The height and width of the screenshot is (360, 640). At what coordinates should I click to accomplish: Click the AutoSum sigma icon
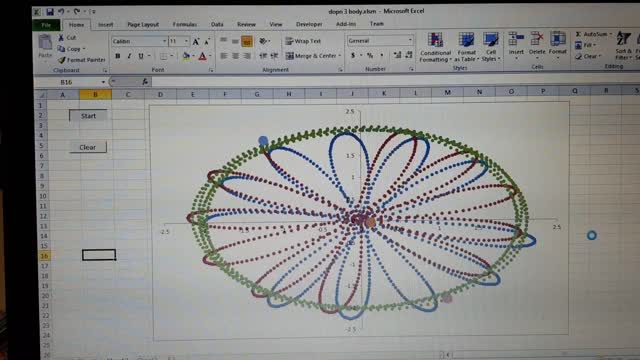click(x=578, y=34)
